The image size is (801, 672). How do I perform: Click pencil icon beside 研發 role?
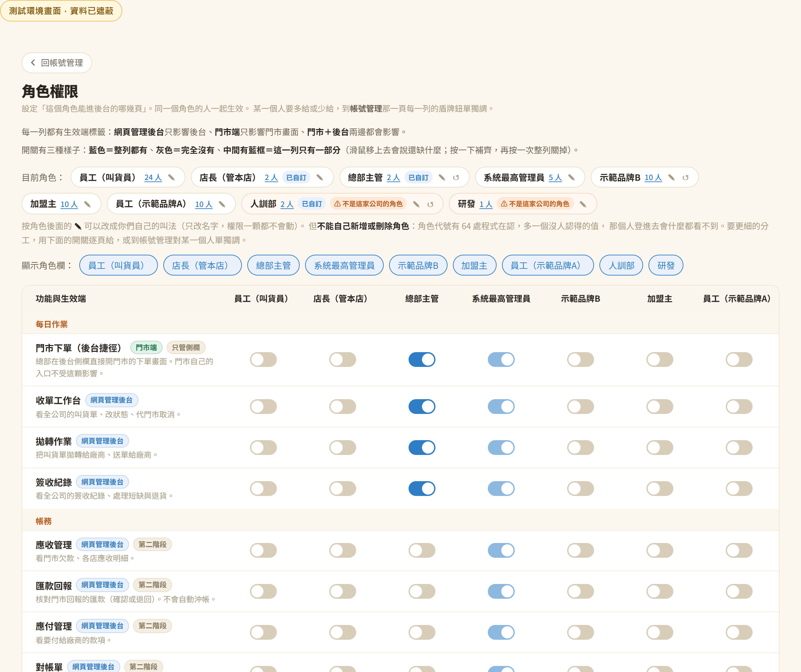583,204
